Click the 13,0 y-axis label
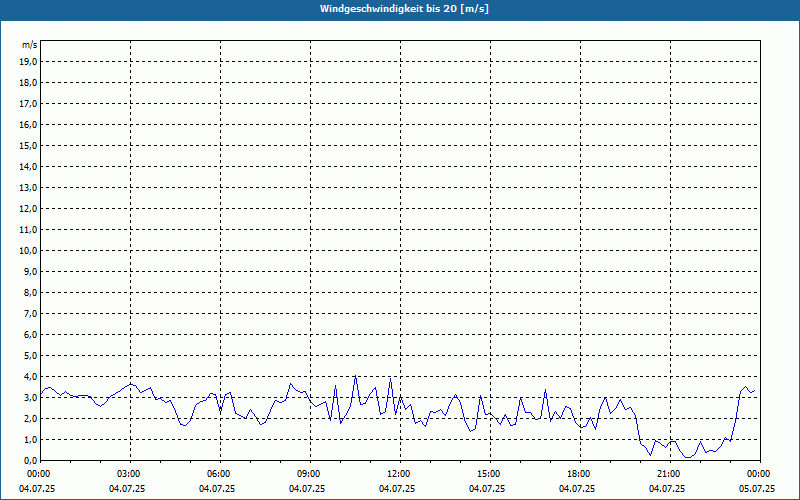 [28, 187]
